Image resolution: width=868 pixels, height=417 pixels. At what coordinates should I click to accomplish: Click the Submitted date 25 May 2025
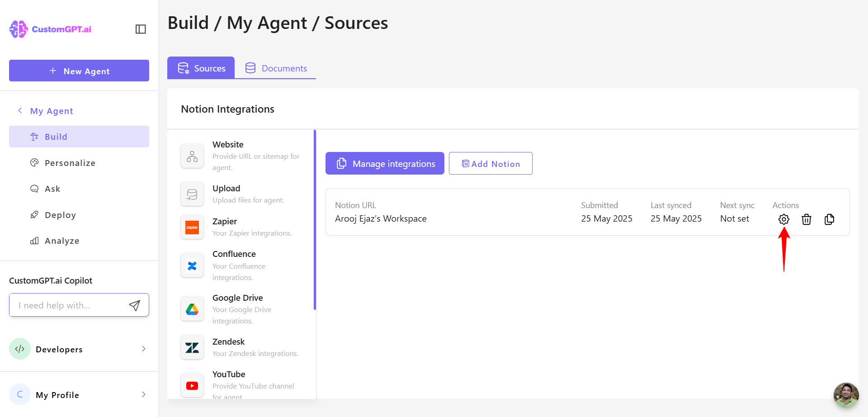coord(607,218)
